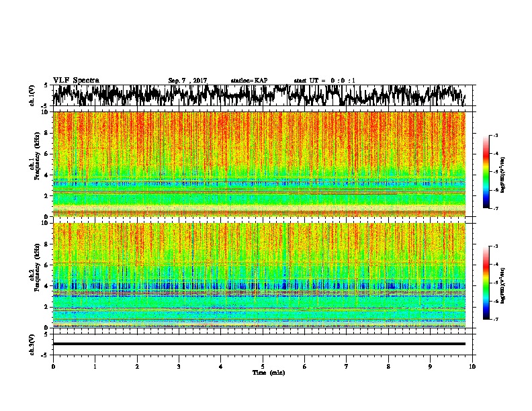
Task: Click the "10" tick on the time axis
Action: [472, 367]
